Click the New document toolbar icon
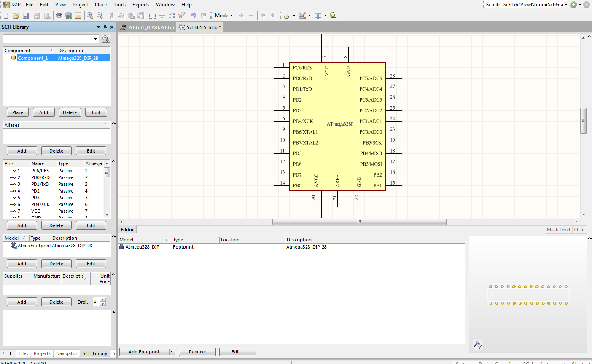The image size is (592, 364). (x=6, y=16)
